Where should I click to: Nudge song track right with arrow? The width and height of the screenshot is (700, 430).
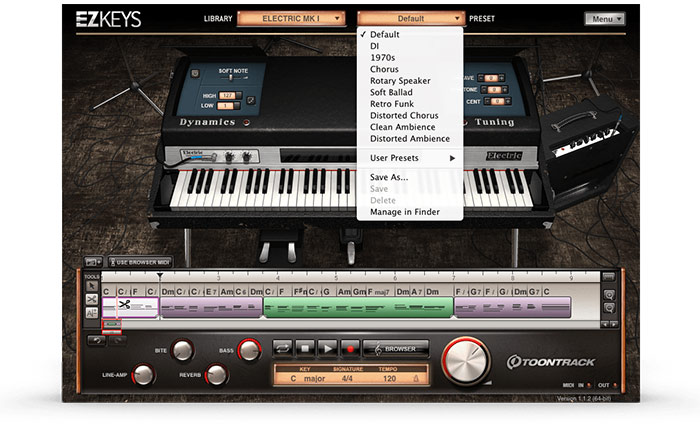[x=614, y=325]
